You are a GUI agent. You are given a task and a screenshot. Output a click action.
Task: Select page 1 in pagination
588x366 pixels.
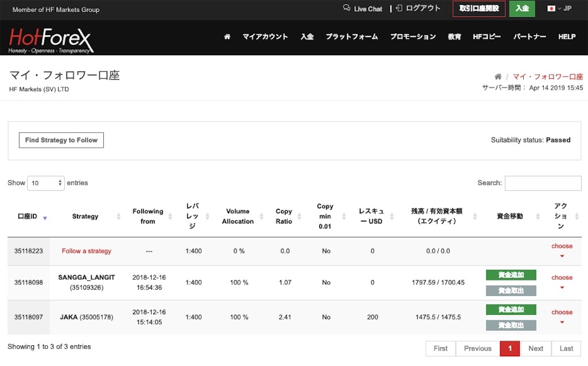[x=510, y=348]
